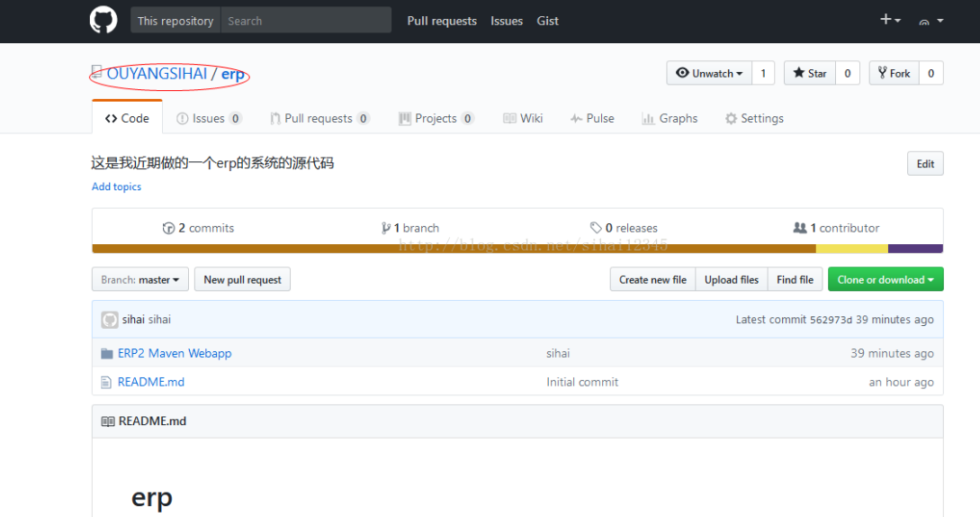View the 2 commits history
This screenshot has width=980, height=517.
[198, 228]
